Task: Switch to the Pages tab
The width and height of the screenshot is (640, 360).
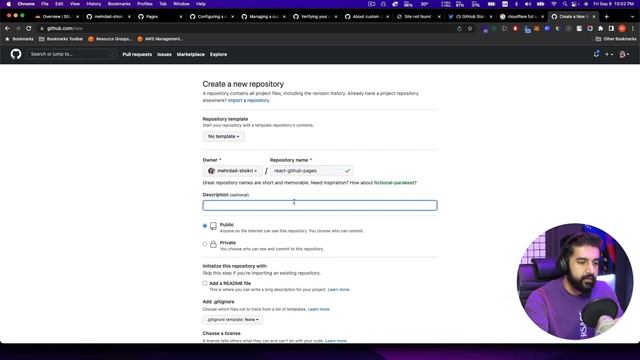Action: pyautogui.click(x=159, y=17)
